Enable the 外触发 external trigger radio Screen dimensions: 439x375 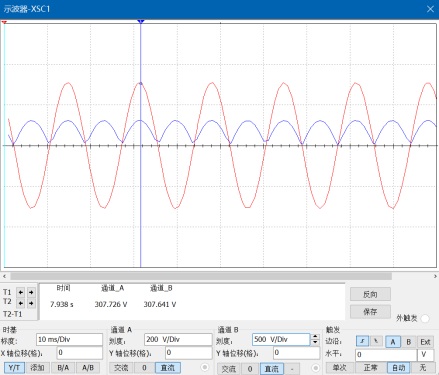[x=425, y=318]
